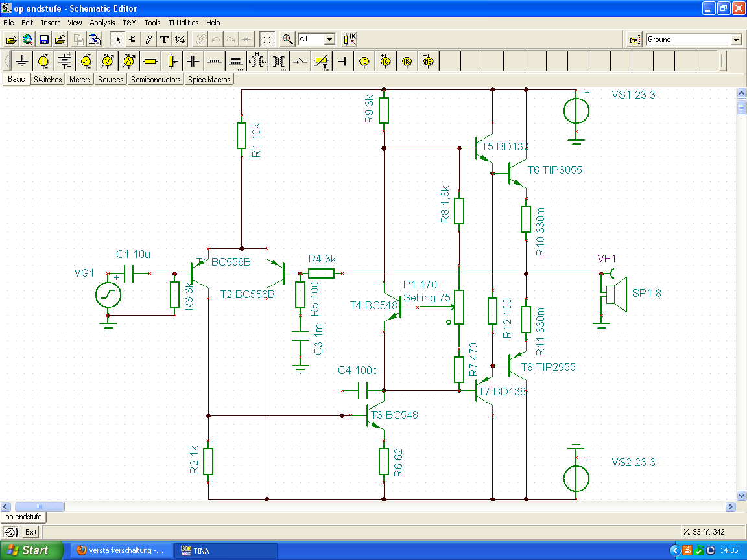747x560 pixels.
Task: Select the wire drawing pencil tool
Action: click(x=148, y=40)
